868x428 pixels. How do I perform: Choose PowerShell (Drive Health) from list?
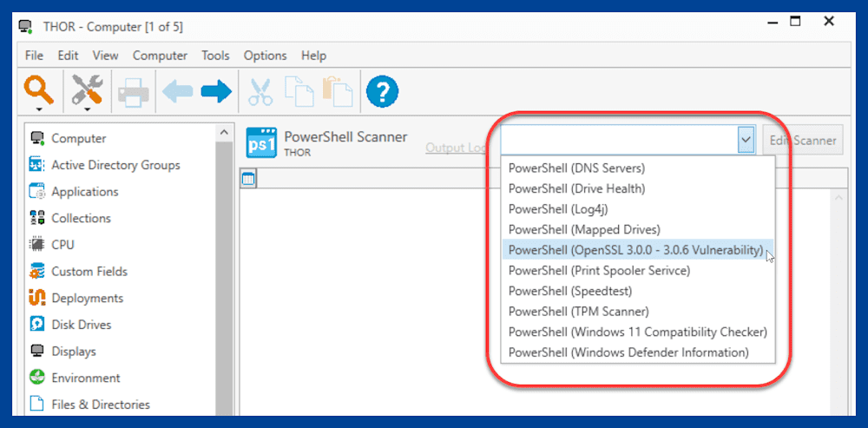pos(638,188)
